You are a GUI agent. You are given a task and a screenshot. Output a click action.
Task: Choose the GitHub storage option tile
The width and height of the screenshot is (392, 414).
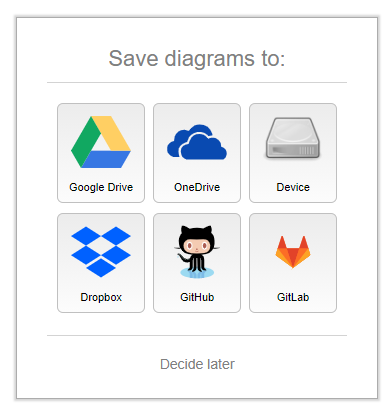[x=197, y=263]
